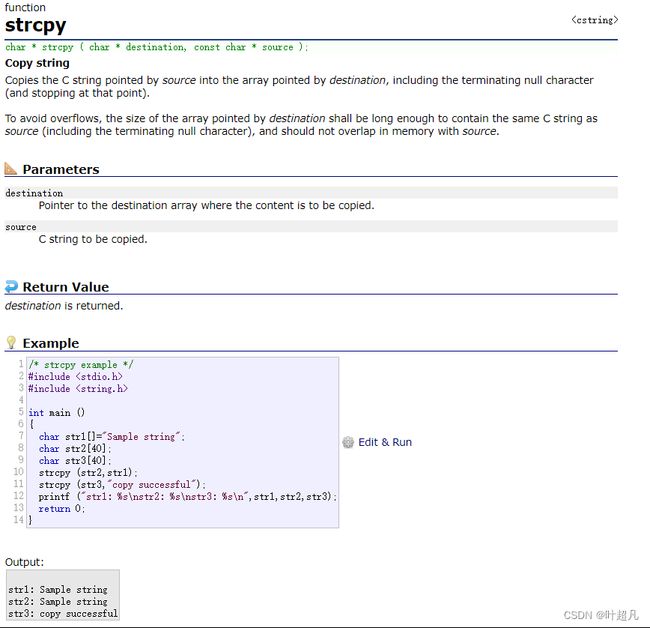Click the destination parameter name
The width and height of the screenshot is (650, 628).
(x=34, y=193)
